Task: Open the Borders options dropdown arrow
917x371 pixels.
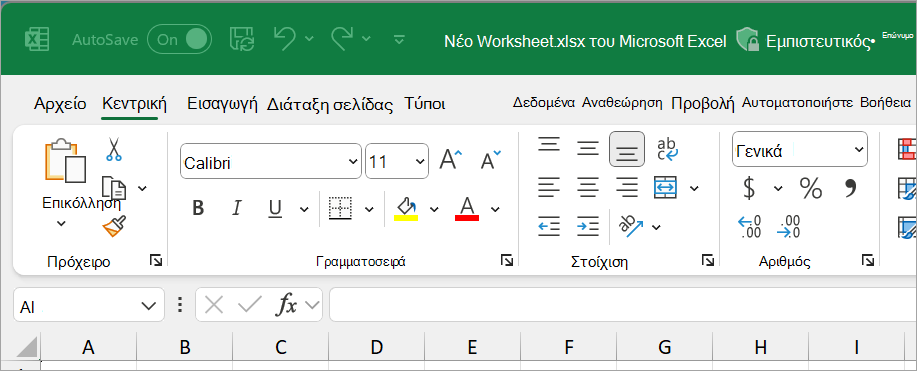Action: point(369,209)
